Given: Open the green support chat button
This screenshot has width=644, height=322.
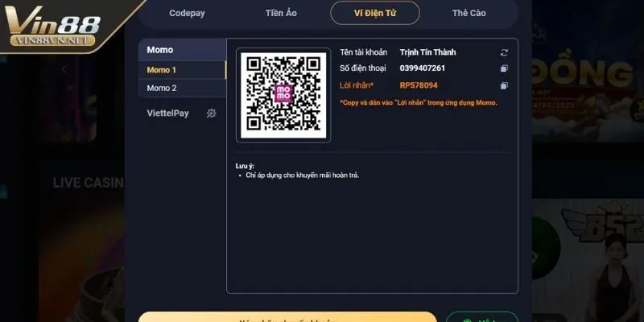Looking at the screenshot, I should (482, 317).
